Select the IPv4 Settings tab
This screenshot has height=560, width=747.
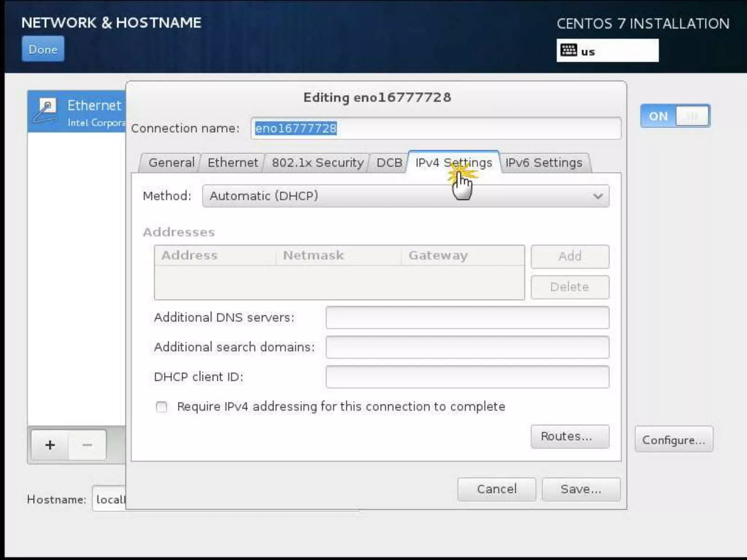click(x=453, y=162)
